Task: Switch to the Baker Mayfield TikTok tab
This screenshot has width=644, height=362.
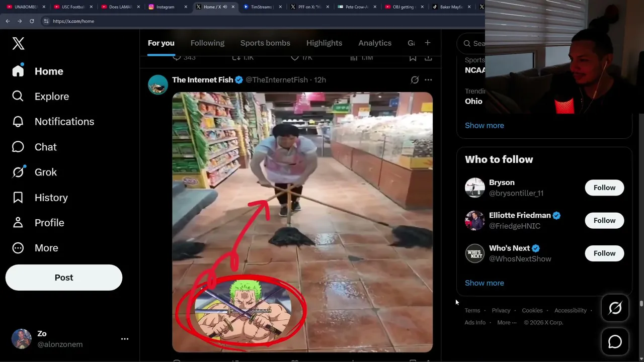Action: pyautogui.click(x=451, y=7)
